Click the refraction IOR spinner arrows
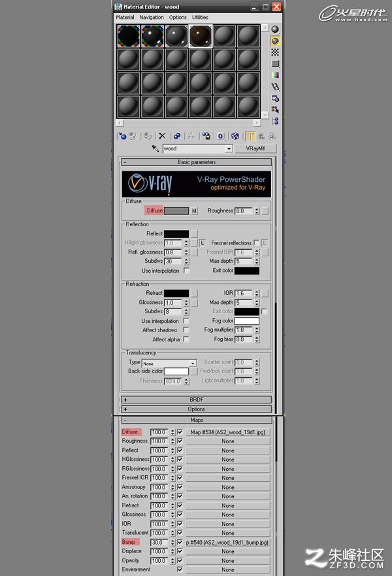This screenshot has width=392, height=576. click(x=257, y=293)
